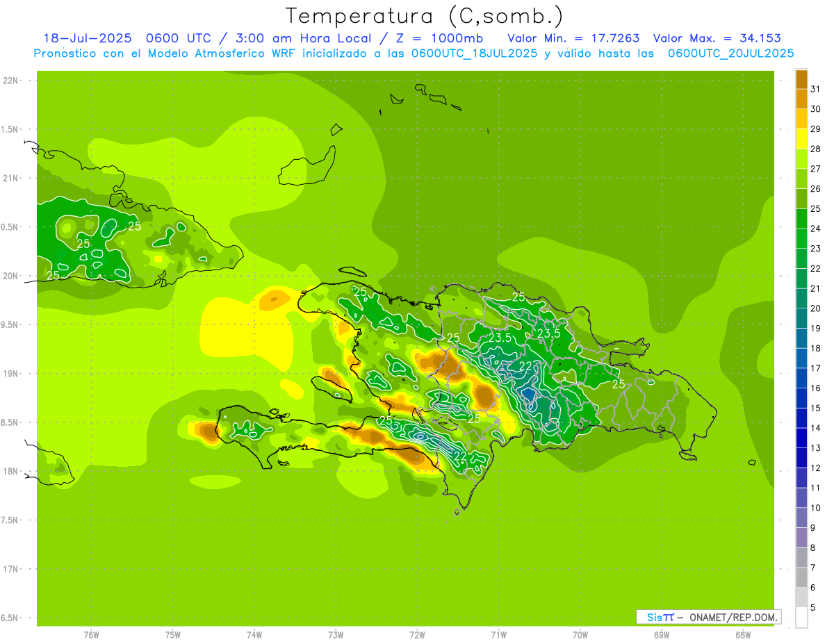The image size is (834, 644).
Task: Click the valid-until time '0600UTC_20JUL2025'
Action: [x=731, y=53]
